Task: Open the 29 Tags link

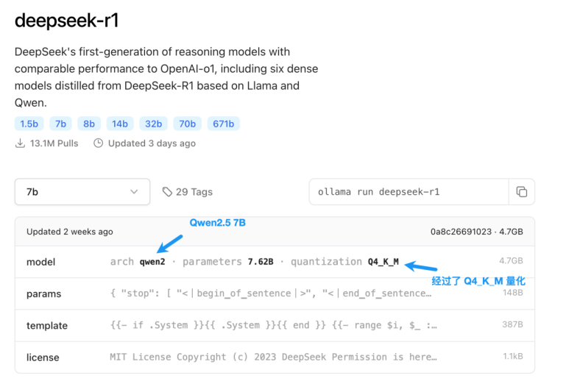Action: click(188, 192)
